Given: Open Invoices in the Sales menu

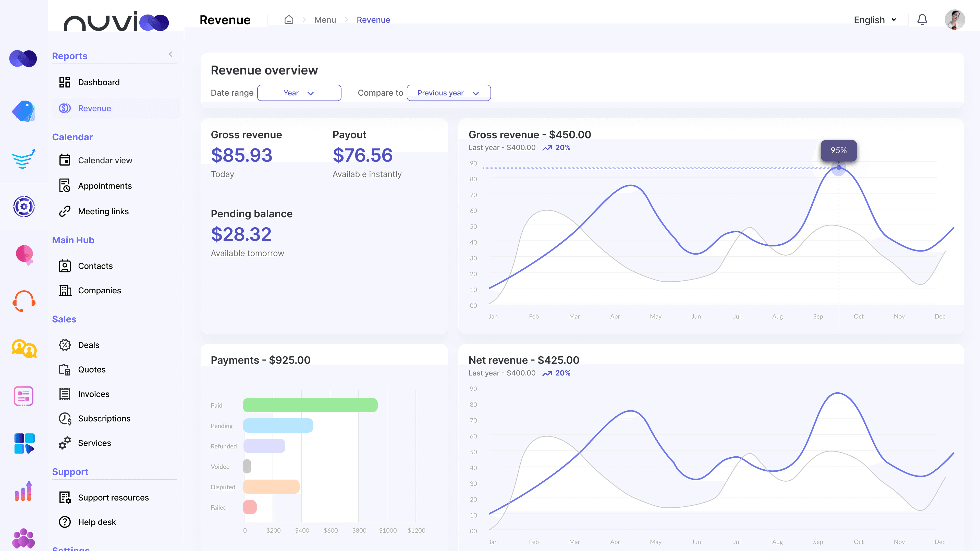Looking at the screenshot, I should (94, 394).
